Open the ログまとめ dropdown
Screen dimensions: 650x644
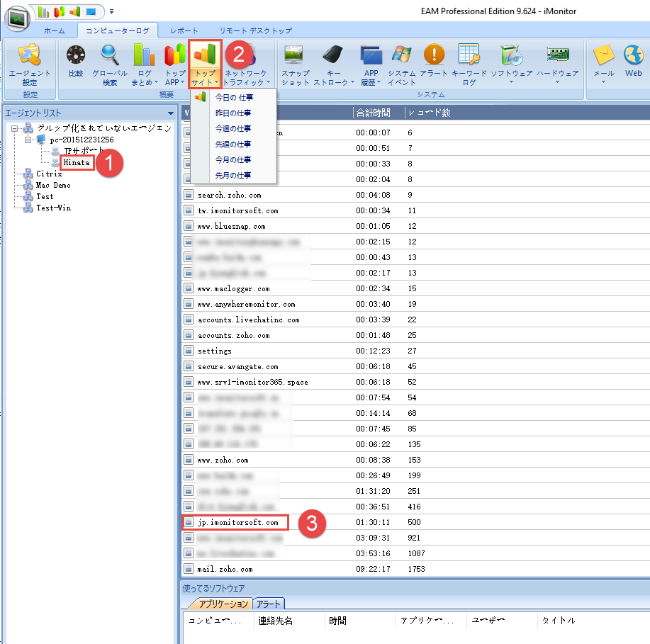click(144, 65)
